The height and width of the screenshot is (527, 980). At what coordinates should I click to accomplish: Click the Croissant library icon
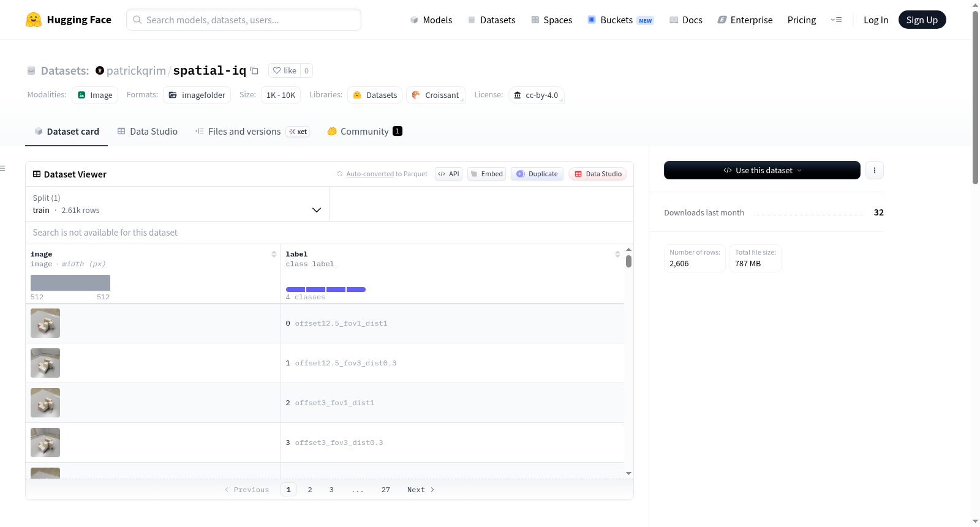(x=416, y=95)
